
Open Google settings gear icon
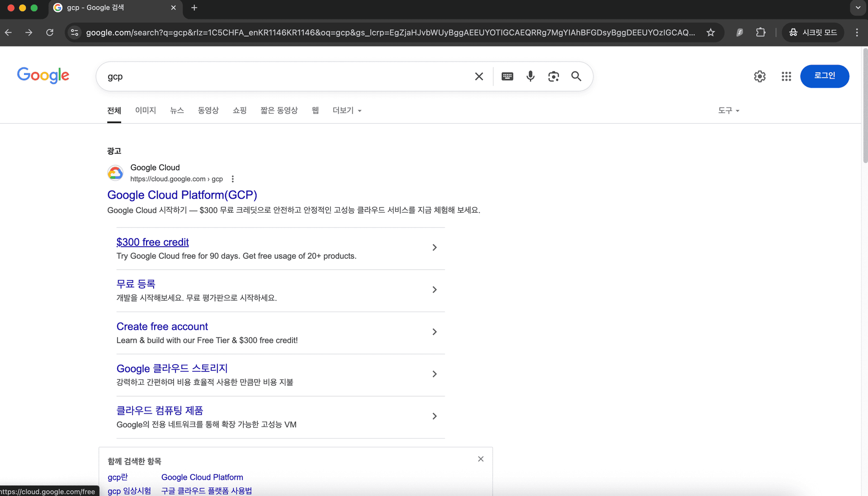[x=760, y=76]
